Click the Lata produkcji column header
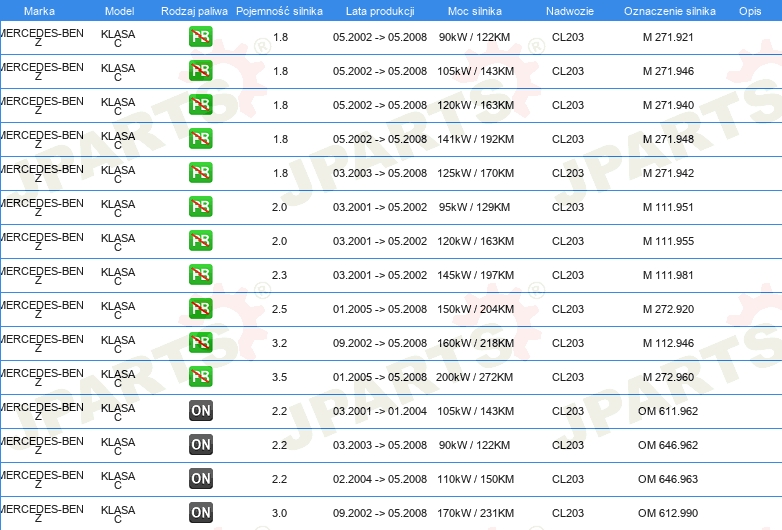 point(380,11)
